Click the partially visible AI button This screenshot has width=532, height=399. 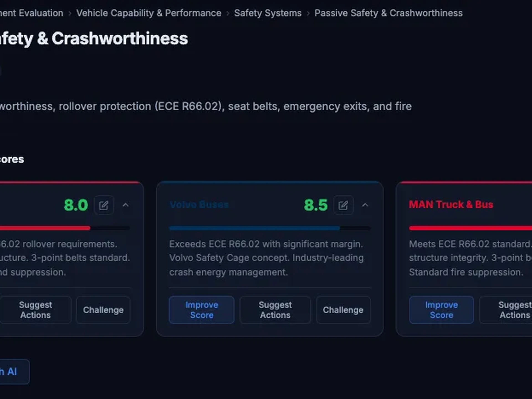coord(12,372)
